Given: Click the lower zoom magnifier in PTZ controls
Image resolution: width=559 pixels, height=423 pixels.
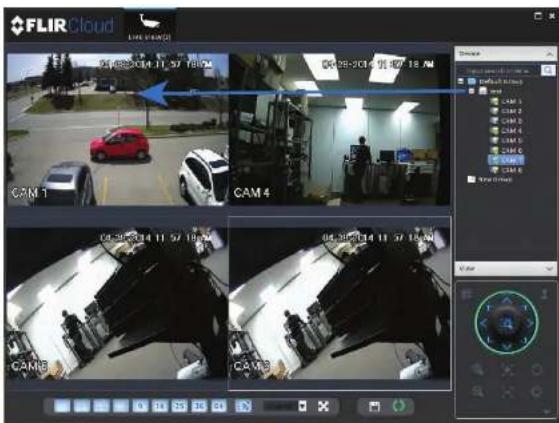Looking at the screenshot, I should click(x=478, y=392).
